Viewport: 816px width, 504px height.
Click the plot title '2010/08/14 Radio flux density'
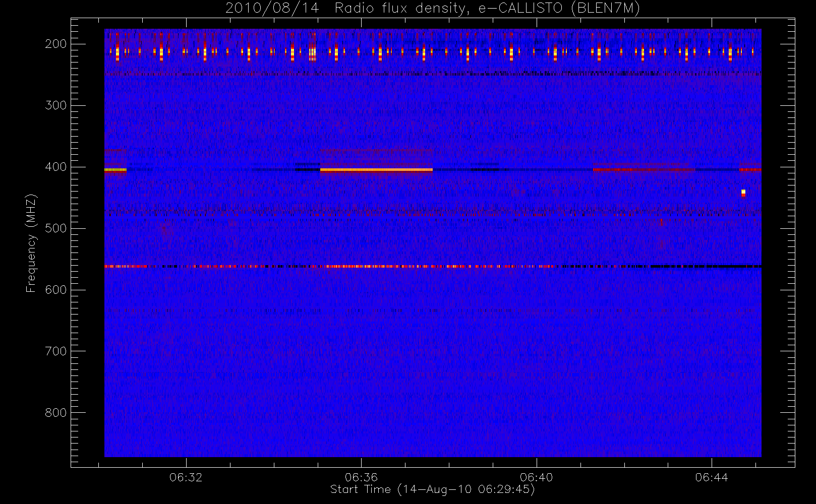coord(433,8)
